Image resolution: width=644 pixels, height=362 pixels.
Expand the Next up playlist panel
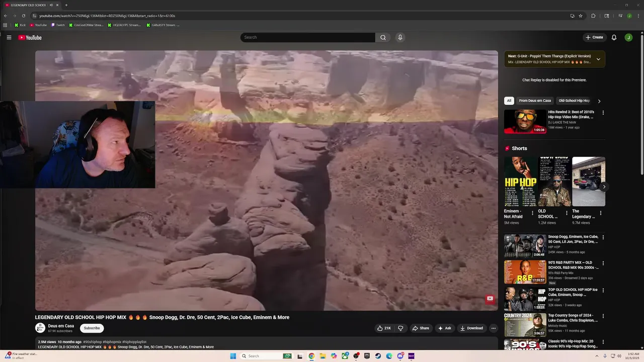pyautogui.click(x=598, y=59)
